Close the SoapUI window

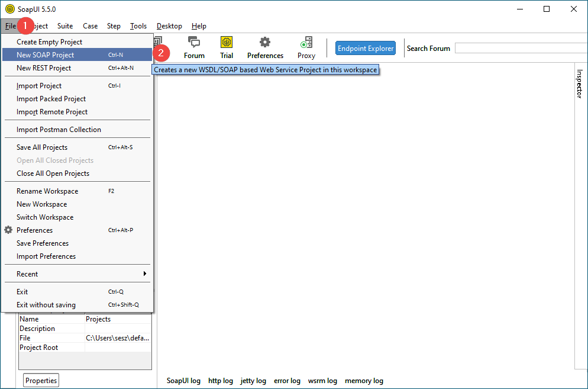[573, 9]
